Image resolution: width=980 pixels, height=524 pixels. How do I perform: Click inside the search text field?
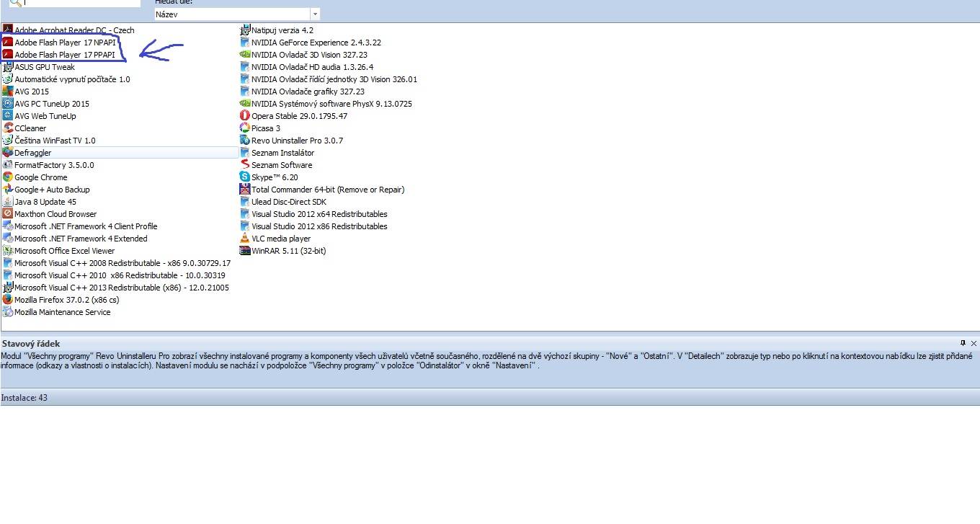(x=81, y=3)
